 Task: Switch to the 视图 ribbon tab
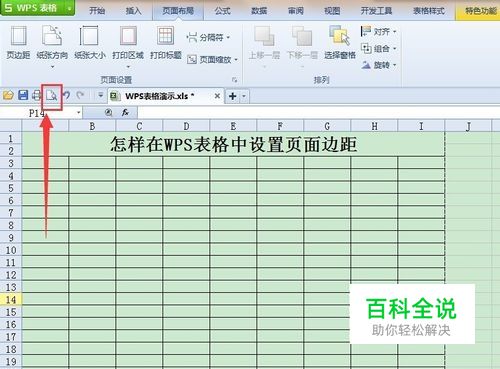[x=332, y=11]
